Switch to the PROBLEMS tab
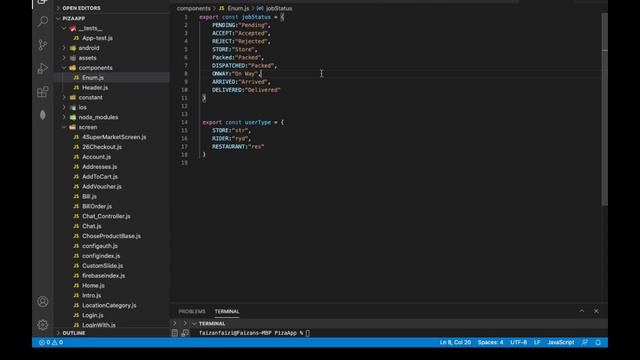Viewport: 640px width, 360px height. point(192,311)
